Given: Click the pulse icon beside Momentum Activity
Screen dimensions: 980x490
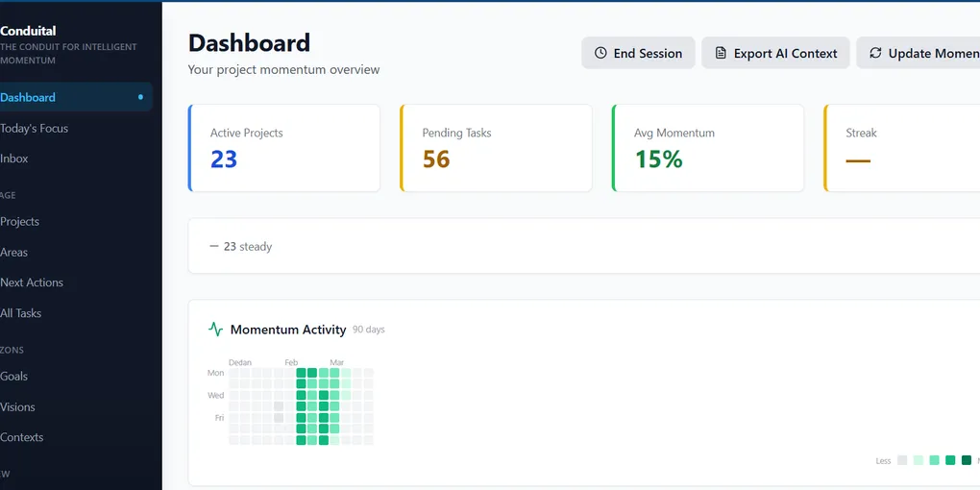Looking at the screenshot, I should coord(215,330).
